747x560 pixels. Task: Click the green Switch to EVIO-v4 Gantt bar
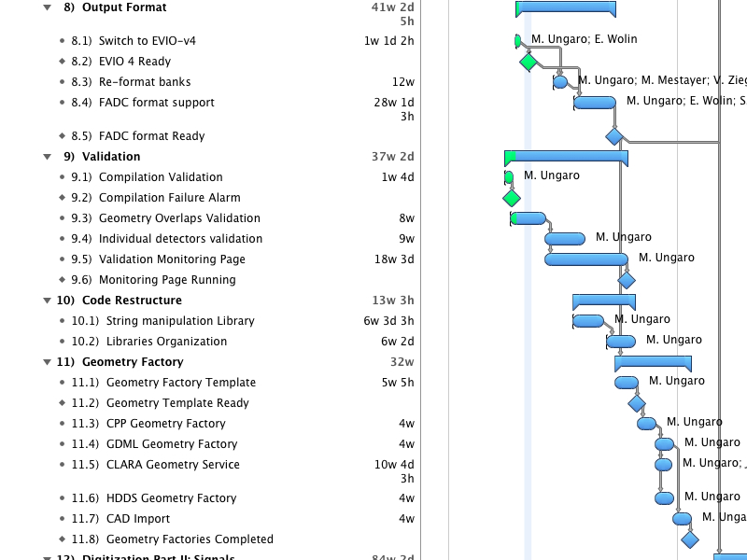point(518,41)
